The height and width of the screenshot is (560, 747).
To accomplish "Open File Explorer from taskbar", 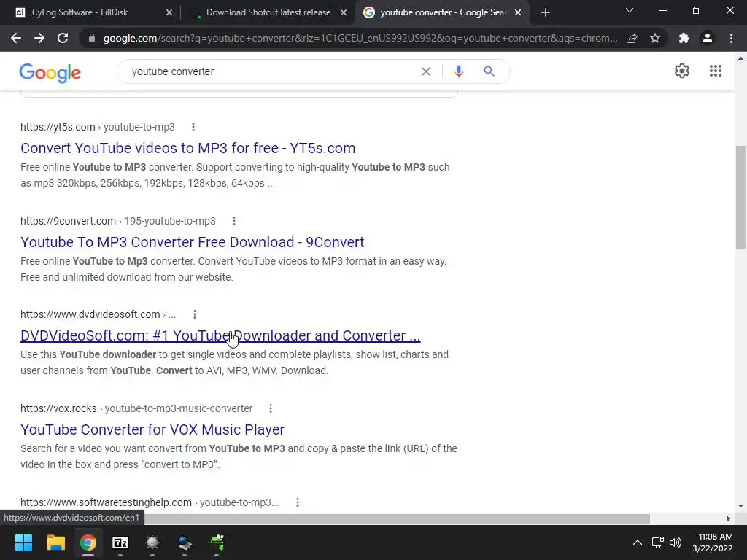I will click(55, 542).
